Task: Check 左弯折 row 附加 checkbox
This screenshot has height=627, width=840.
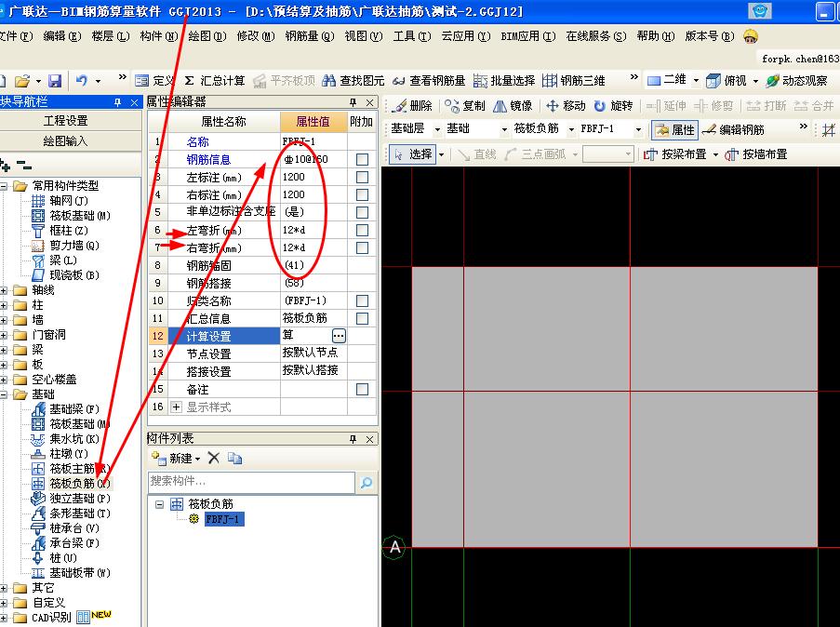Action: (x=362, y=230)
